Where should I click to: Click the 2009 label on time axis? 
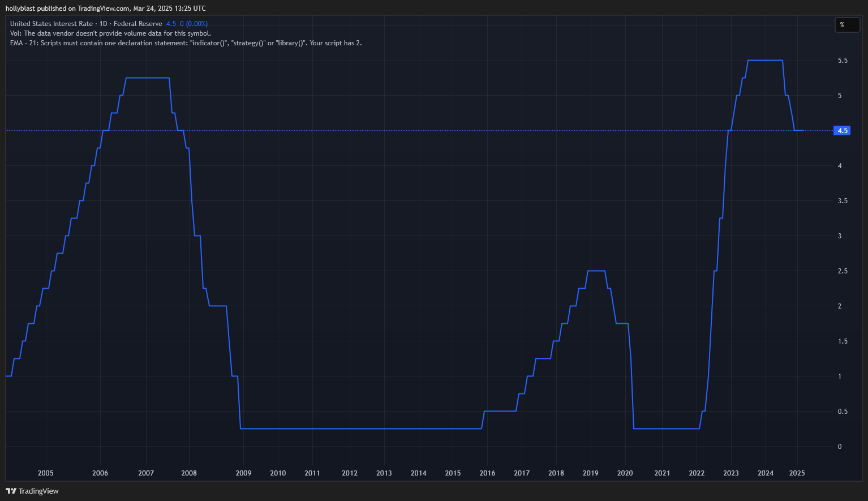point(243,473)
